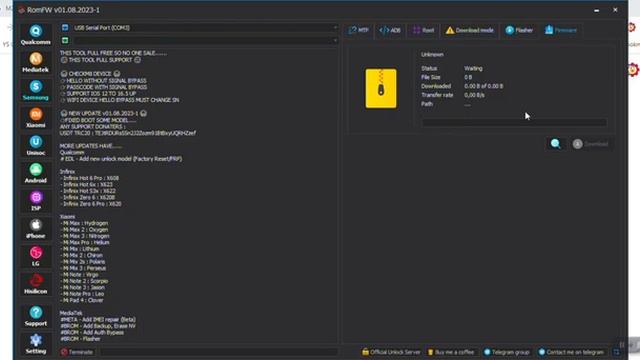Switch to the Root tab
This screenshot has height=360, width=640.
pyautogui.click(x=423, y=30)
